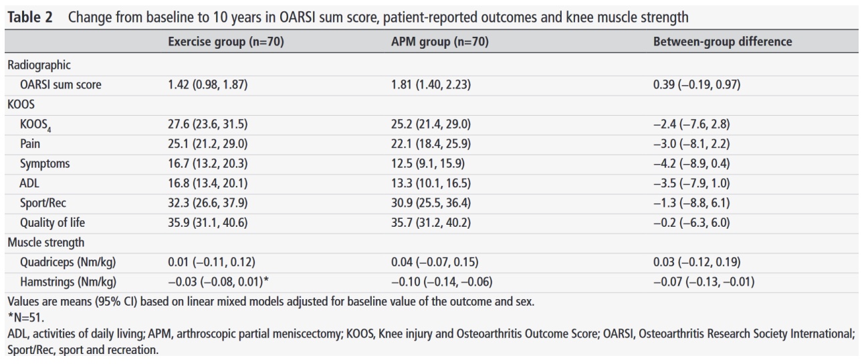Select the OARSI sum score row label
The width and height of the screenshot is (868, 364).
click(61, 85)
